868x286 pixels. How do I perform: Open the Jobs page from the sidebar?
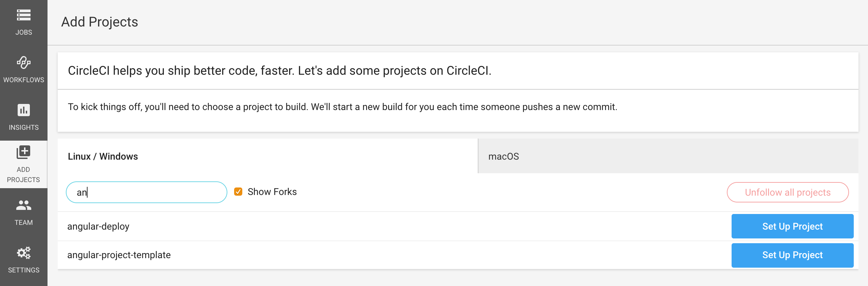pyautogui.click(x=23, y=15)
